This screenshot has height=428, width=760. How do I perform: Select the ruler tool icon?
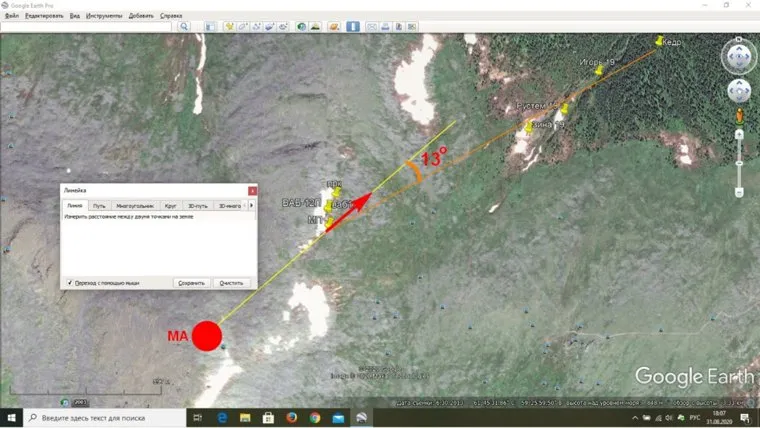[353, 26]
